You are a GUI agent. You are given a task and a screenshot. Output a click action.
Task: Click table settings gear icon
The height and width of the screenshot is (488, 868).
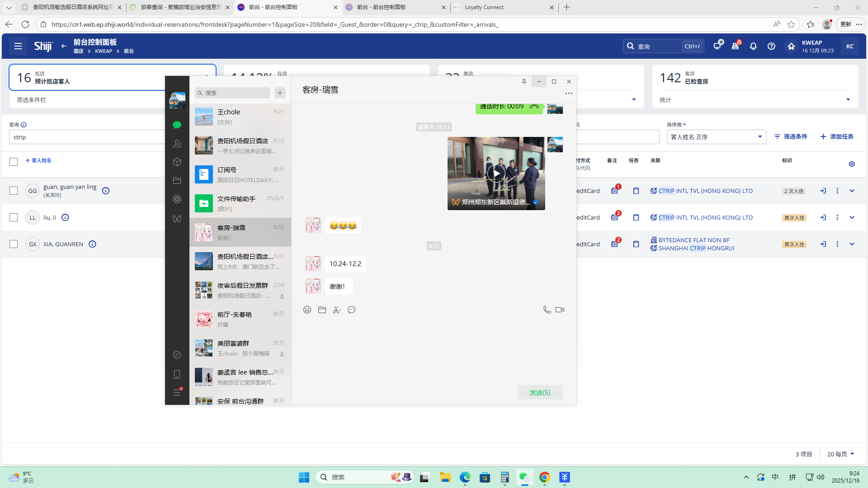coord(852,164)
